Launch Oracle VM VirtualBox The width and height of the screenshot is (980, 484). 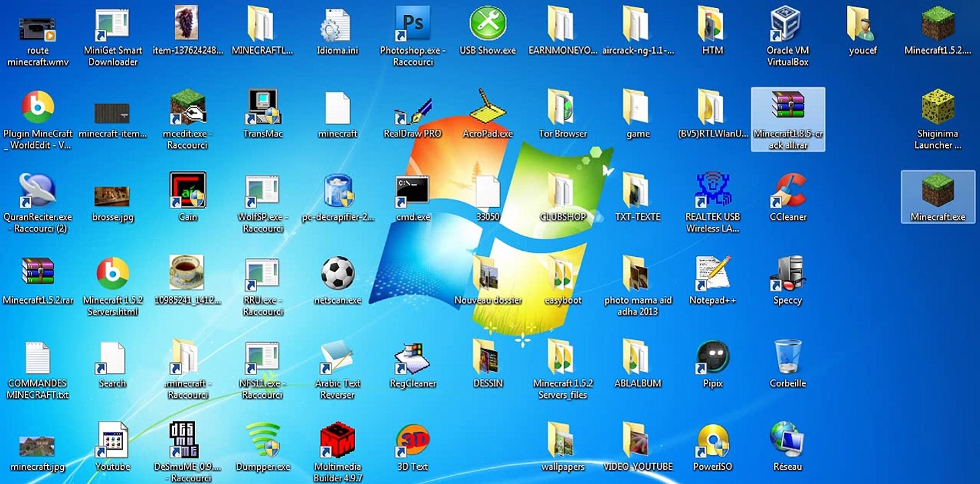pyautogui.click(x=787, y=24)
